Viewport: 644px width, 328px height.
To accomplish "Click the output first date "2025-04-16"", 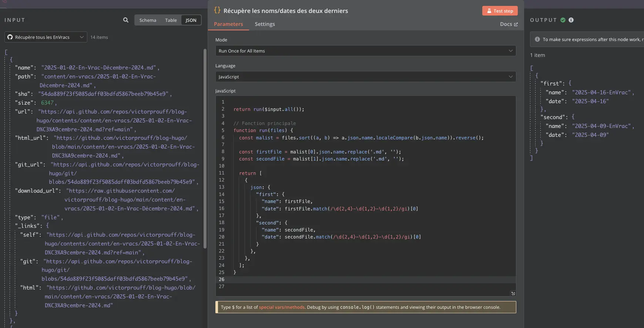I will [x=590, y=101].
